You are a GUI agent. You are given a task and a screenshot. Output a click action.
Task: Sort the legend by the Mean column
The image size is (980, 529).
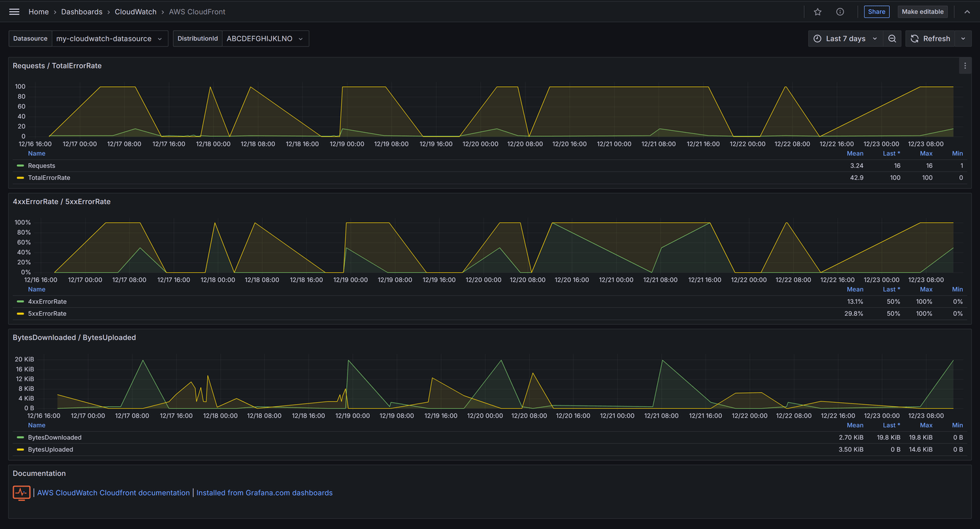click(855, 153)
